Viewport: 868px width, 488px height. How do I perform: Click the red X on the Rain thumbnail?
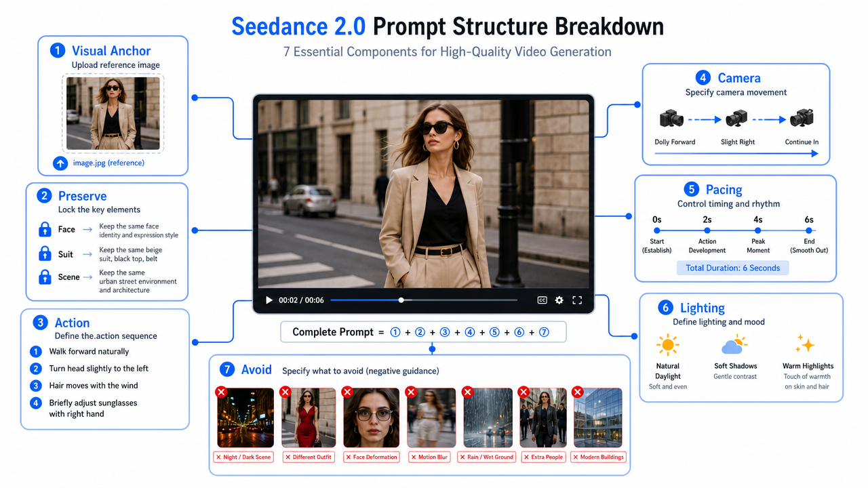point(467,392)
